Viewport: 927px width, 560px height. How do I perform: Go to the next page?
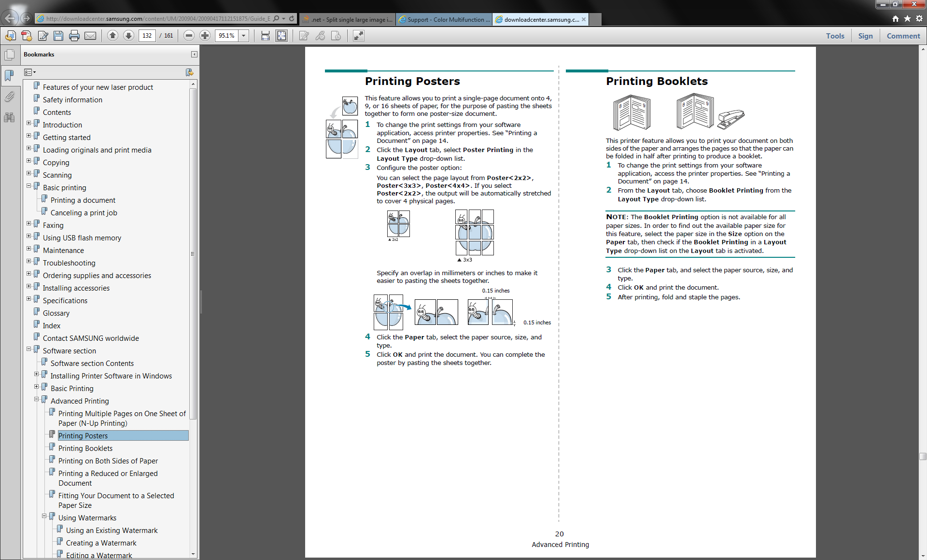pos(128,35)
